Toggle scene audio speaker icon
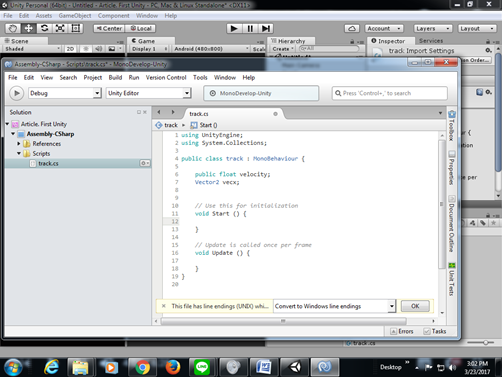The height and width of the screenshot is (377, 502). (x=99, y=49)
